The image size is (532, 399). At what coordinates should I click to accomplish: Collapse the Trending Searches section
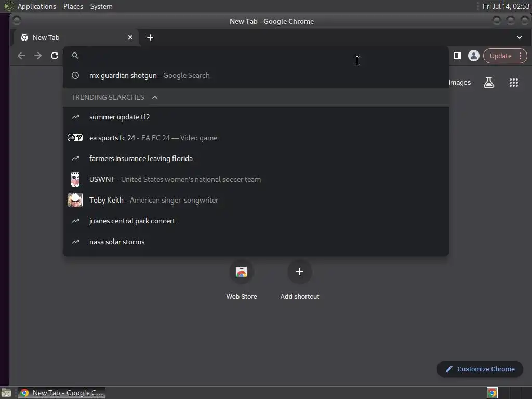[155, 97]
